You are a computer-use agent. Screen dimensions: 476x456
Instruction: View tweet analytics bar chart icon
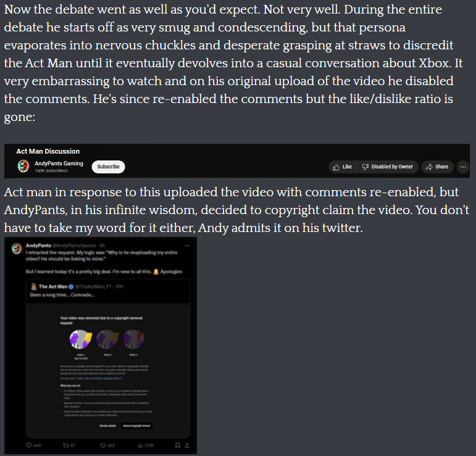click(140, 445)
